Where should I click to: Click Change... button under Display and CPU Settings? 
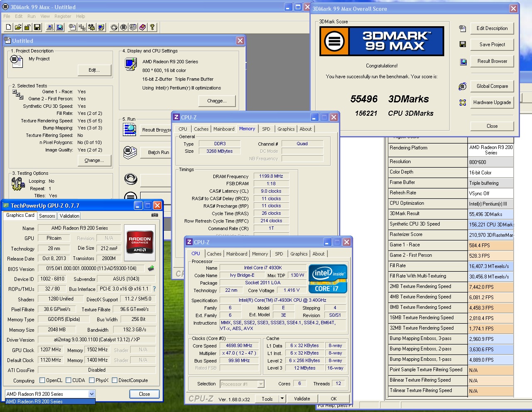pos(217,101)
